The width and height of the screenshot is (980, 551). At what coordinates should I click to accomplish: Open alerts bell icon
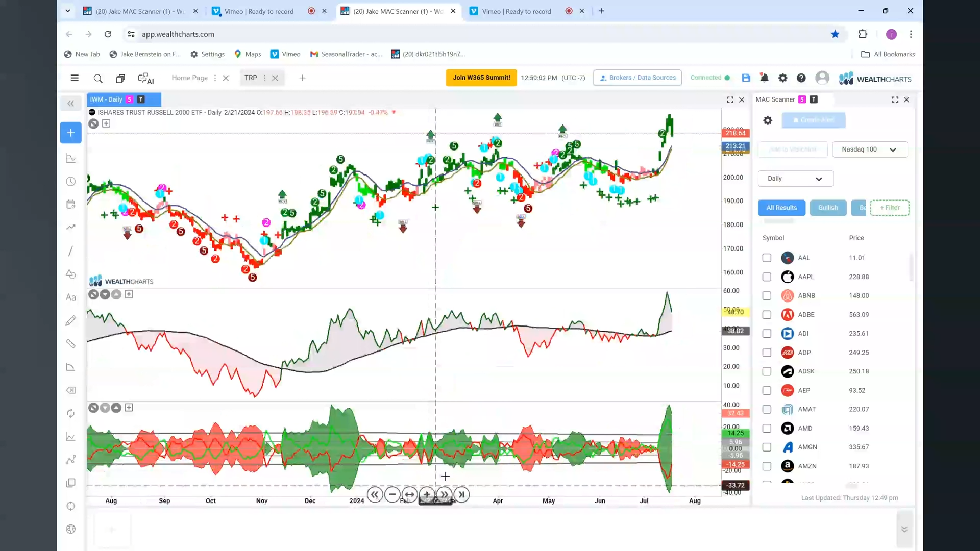pyautogui.click(x=764, y=78)
